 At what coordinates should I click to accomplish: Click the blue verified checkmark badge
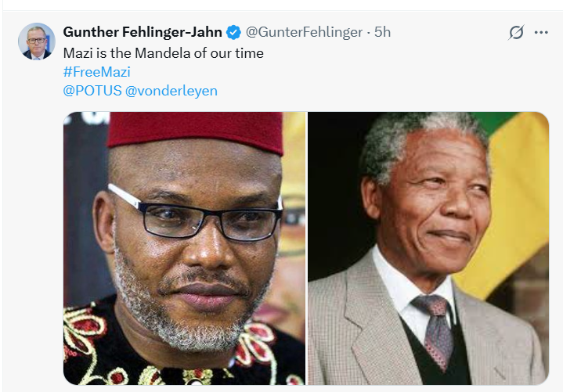click(x=233, y=33)
